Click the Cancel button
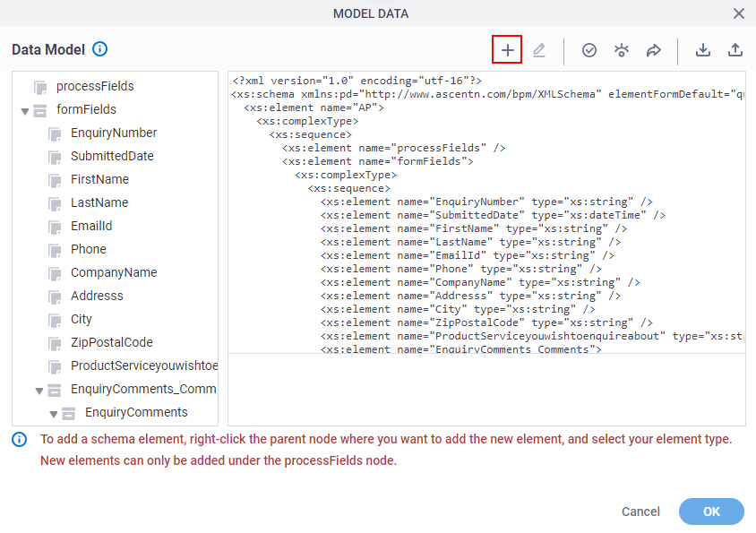Screen dimensions: 756x533 (x=640, y=512)
